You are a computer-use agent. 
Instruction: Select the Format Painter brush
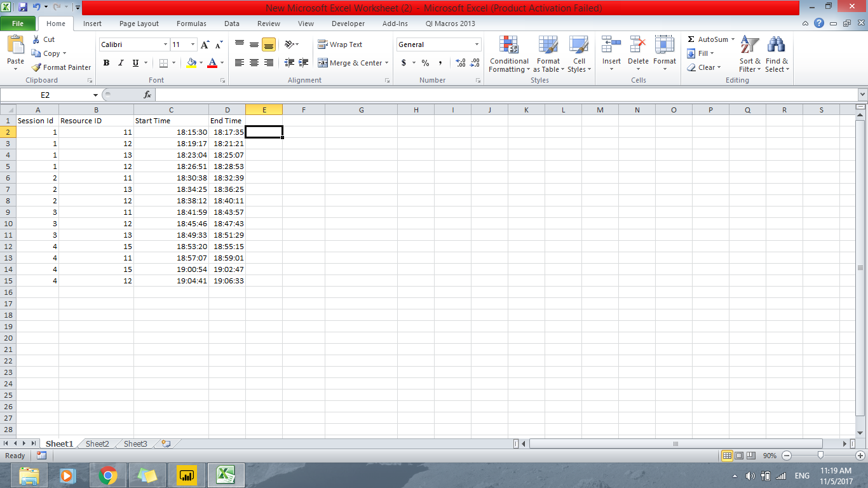coord(36,67)
